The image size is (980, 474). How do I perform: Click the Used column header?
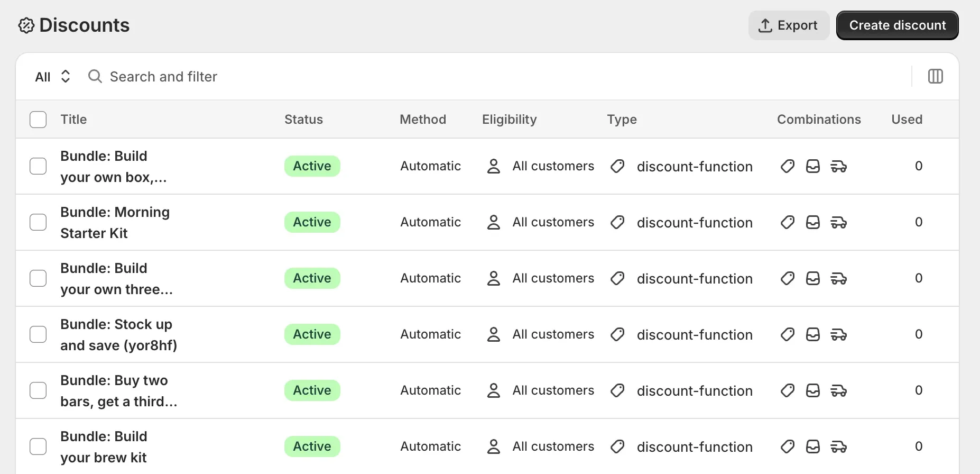pos(907,120)
